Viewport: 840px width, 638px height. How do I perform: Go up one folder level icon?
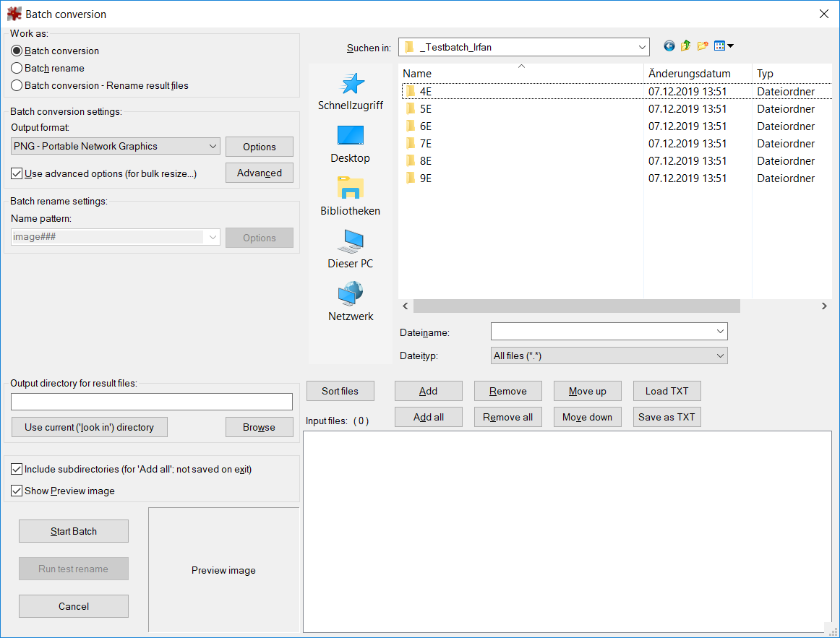click(x=685, y=47)
